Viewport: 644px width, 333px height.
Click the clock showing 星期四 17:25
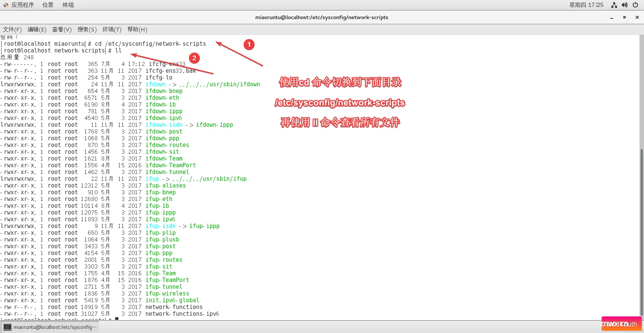point(586,5)
